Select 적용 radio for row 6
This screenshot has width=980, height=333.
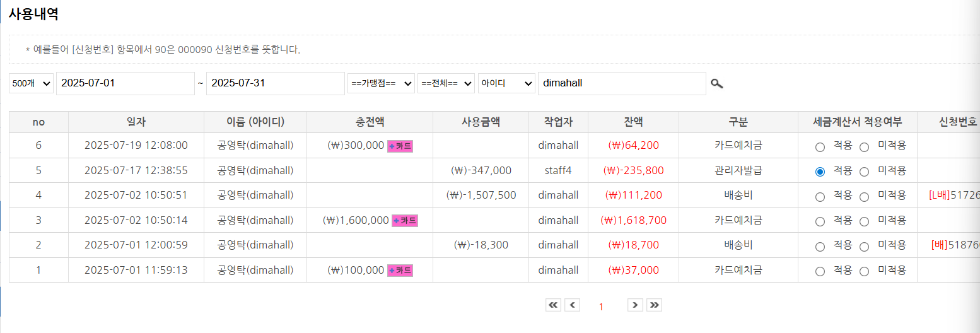pos(820,147)
